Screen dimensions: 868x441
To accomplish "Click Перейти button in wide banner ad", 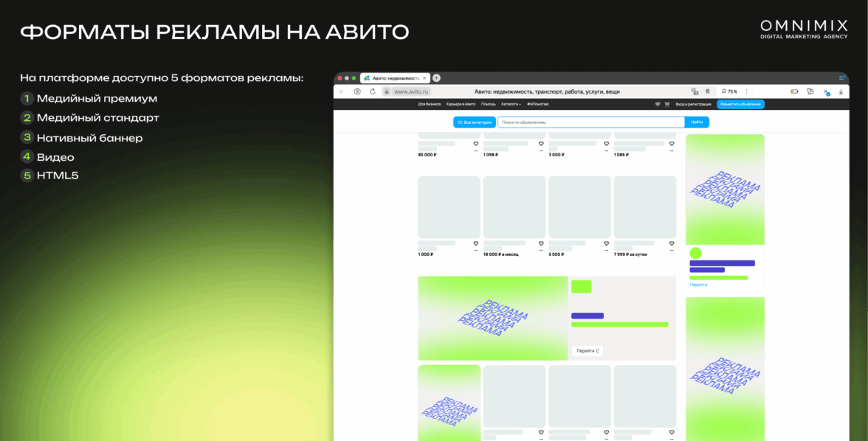I will pyautogui.click(x=588, y=351).
